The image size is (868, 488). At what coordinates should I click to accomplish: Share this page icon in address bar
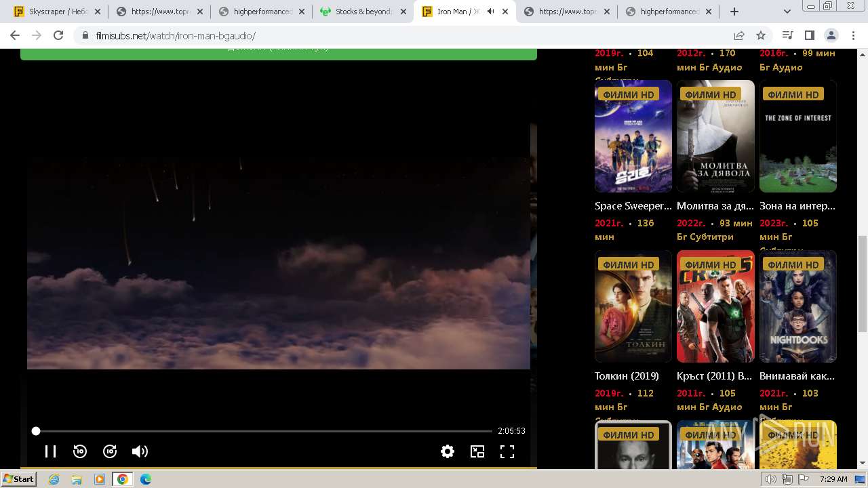tap(739, 35)
